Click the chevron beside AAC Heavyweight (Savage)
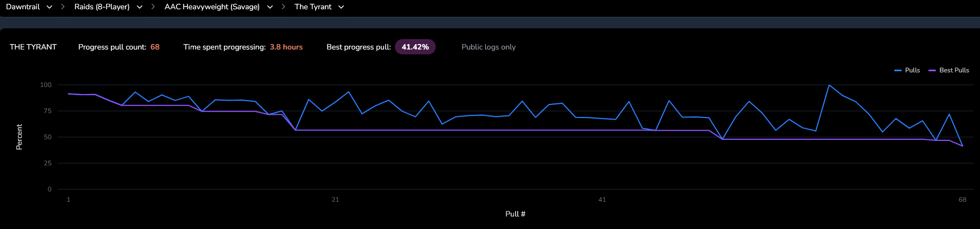This screenshot has height=229, width=980. tap(270, 7)
